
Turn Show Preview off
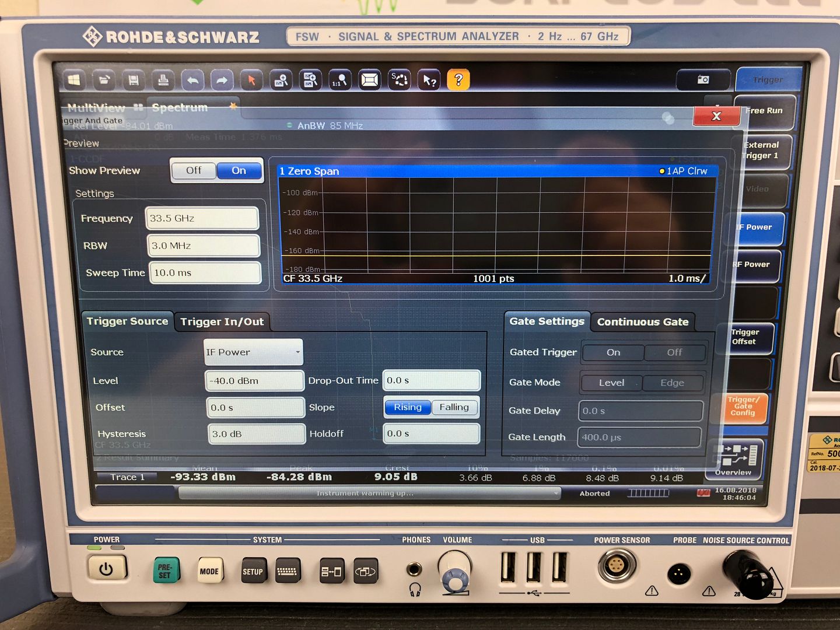point(194,170)
